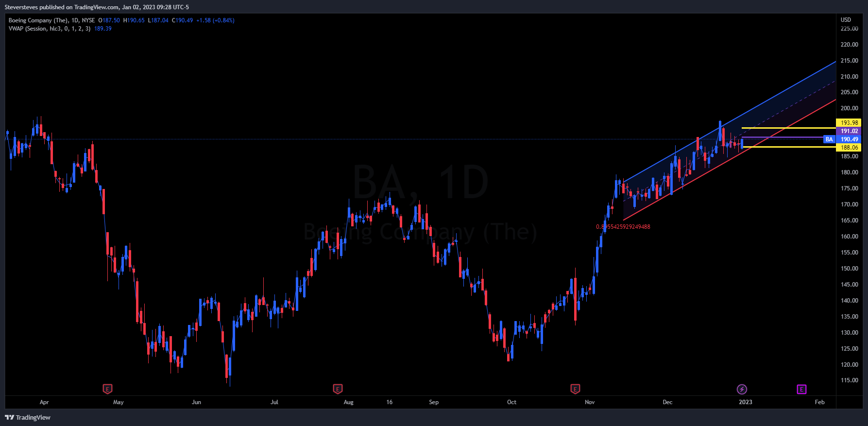Click the 215.00 price axis label
868x426 pixels.
point(850,61)
